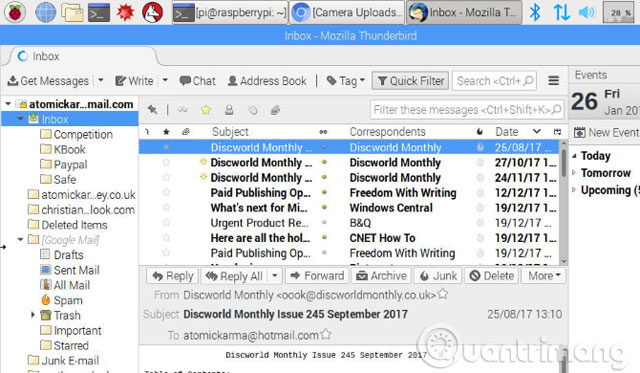The height and width of the screenshot is (373, 640).
Task: Sort by attachment column header
Action: pyautogui.click(x=186, y=132)
